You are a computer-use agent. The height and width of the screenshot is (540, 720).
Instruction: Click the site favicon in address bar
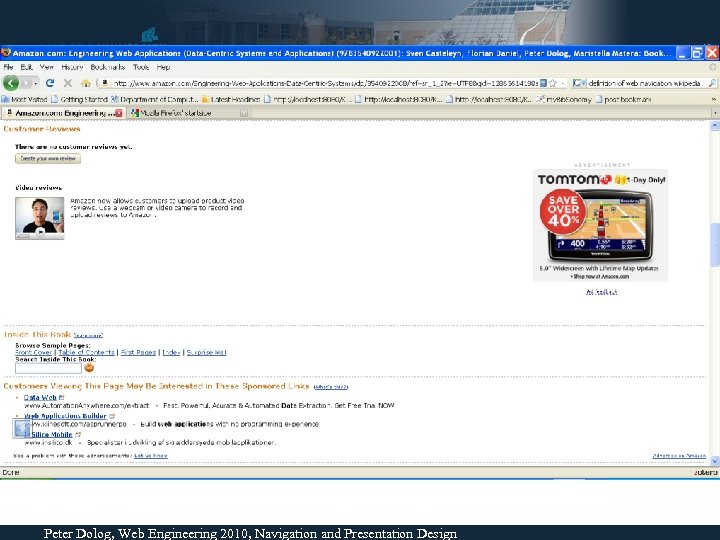(x=105, y=83)
